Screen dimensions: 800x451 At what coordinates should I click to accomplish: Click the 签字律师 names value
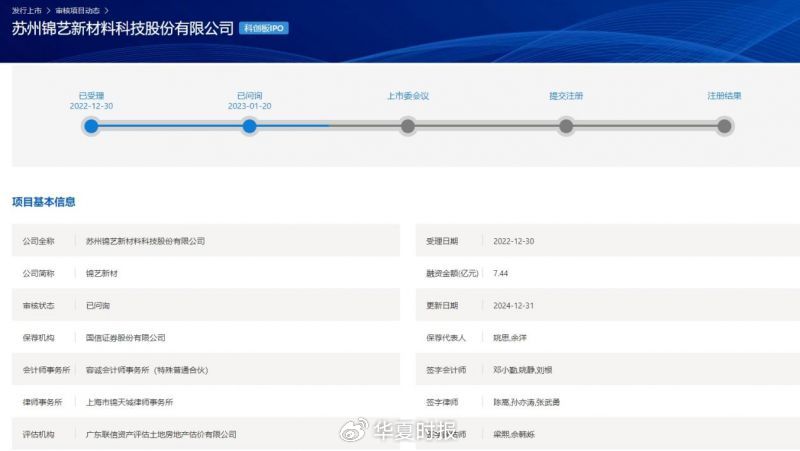[x=526, y=402]
